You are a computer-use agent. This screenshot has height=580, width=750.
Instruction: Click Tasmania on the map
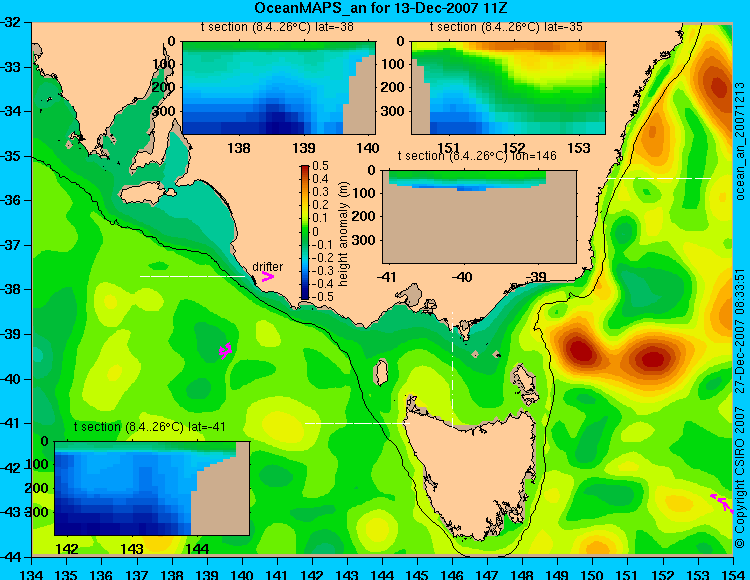point(474,473)
